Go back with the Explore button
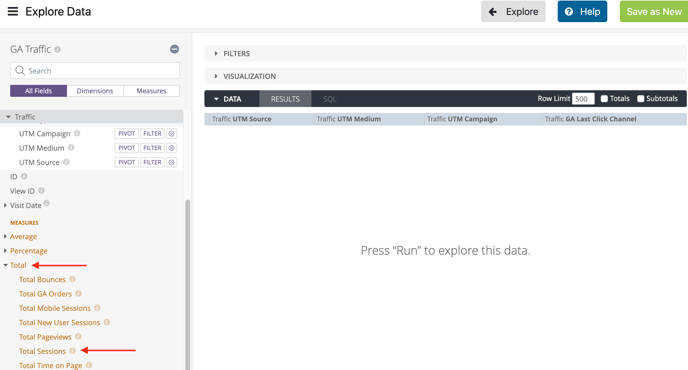This screenshot has width=688, height=370. [x=513, y=11]
